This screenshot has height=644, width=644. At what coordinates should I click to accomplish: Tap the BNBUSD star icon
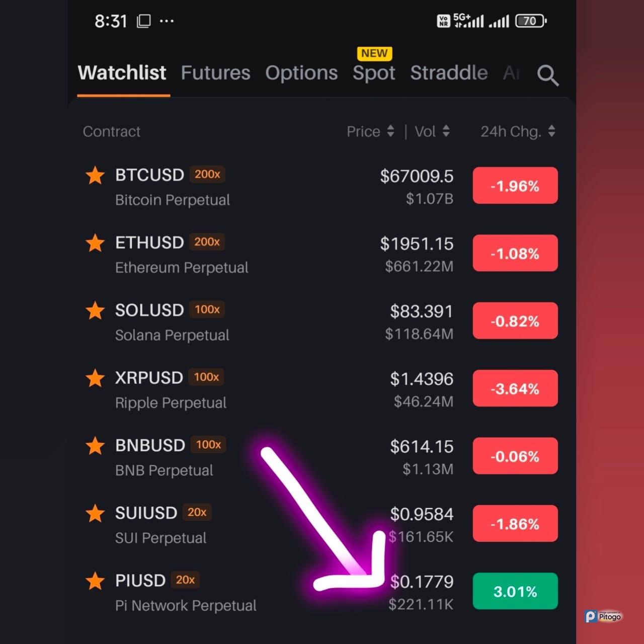tap(95, 446)
